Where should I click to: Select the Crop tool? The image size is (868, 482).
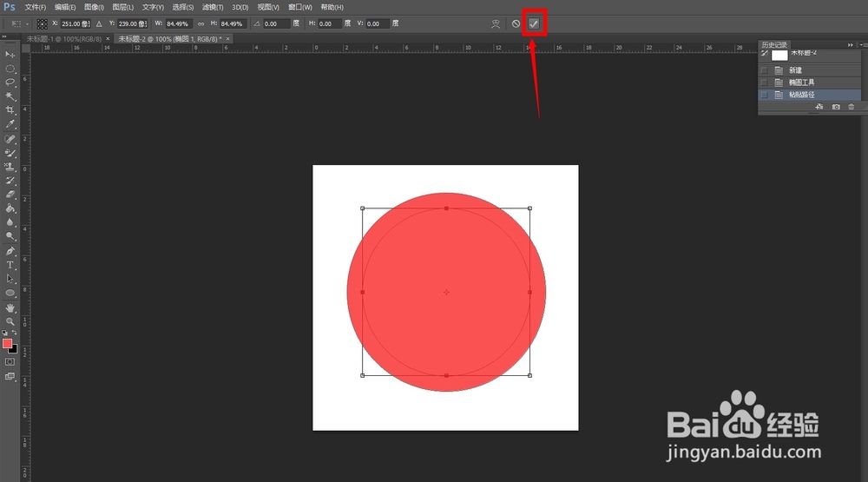(x=10, y=110)
